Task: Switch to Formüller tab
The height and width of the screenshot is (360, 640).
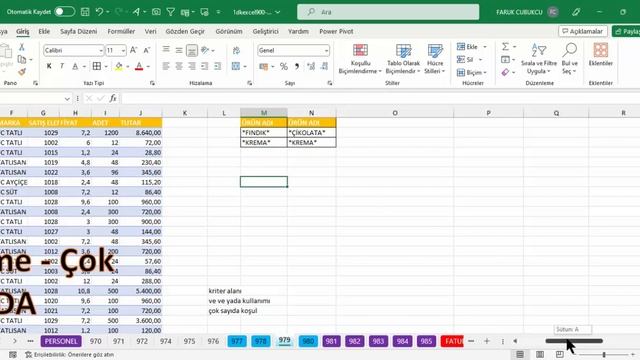Action: coord(121,31)
